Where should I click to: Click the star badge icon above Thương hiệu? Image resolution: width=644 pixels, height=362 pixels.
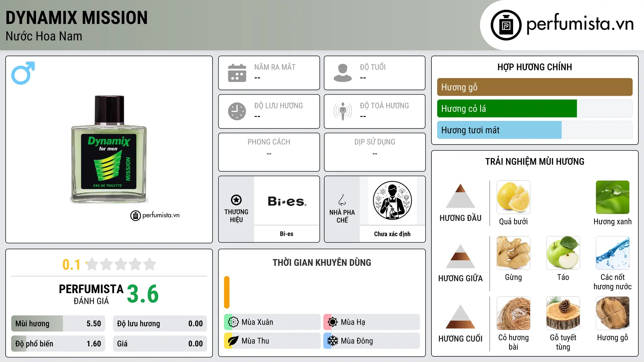click(x=236, y=200)
